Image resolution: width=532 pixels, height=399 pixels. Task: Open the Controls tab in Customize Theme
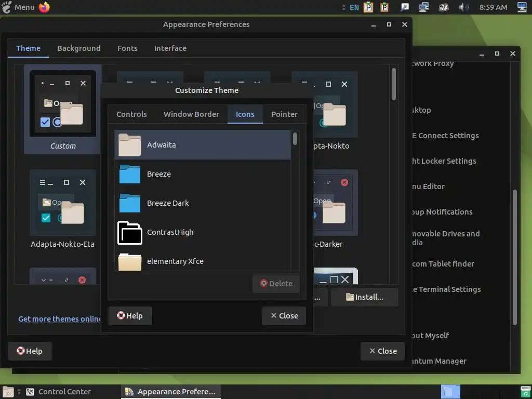[x=131, y=114]
